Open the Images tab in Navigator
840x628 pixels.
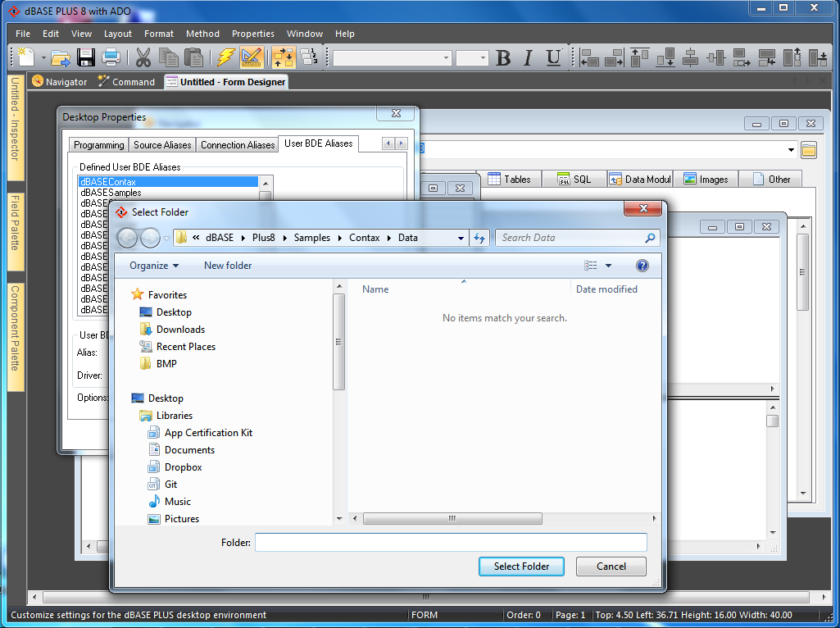click(x=706, y=180)
